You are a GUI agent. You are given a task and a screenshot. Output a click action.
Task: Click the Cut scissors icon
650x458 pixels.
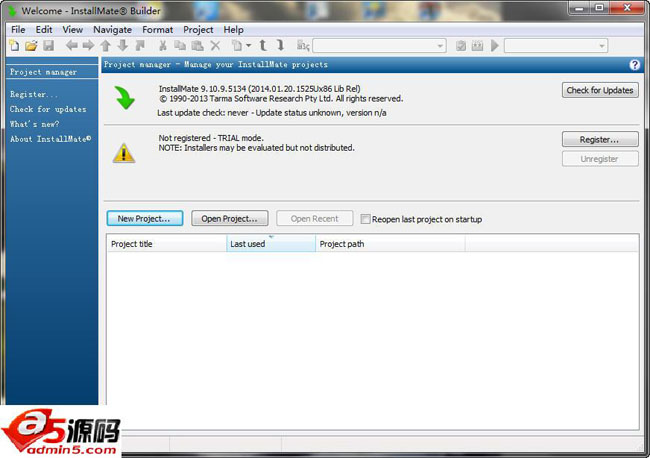[163, 45]
